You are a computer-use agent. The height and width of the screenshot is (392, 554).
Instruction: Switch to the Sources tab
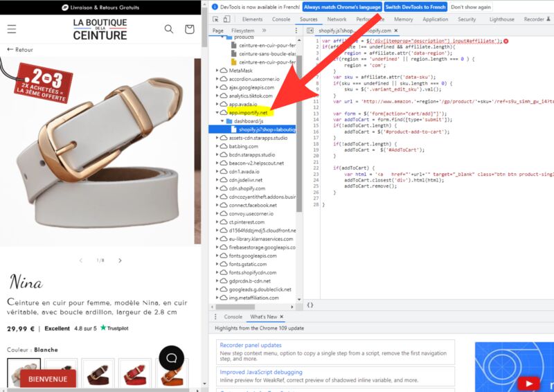tap(308, 19)
